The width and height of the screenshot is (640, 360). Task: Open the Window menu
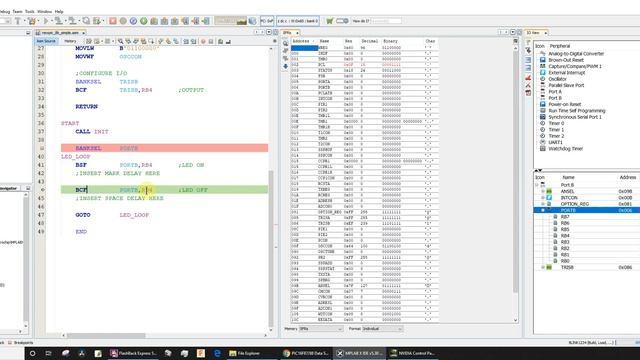(x=44, y=11)
